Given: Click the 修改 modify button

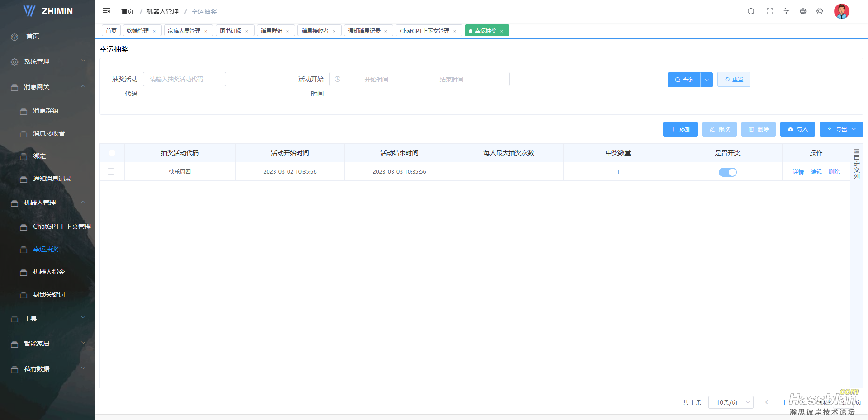Looking at the screenshot, I should click(x=719, y=129).
